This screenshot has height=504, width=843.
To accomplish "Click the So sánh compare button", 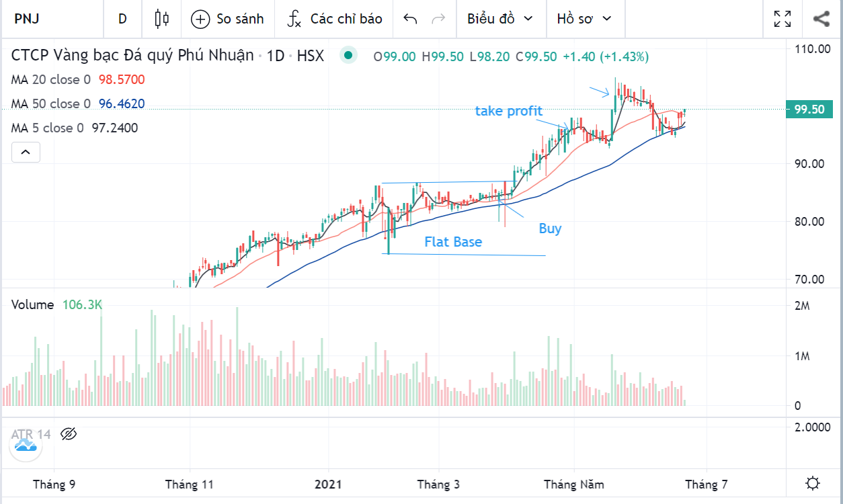I will point(227,19).
